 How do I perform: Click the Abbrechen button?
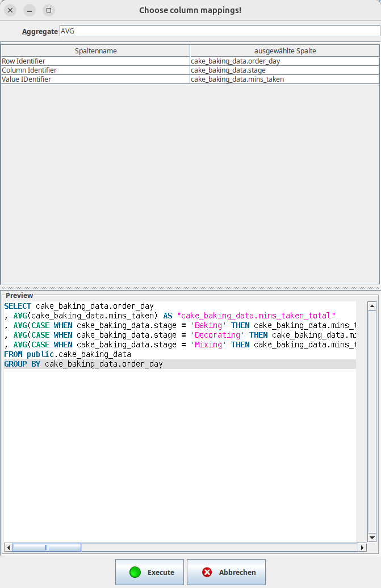[x=226, y=572]
